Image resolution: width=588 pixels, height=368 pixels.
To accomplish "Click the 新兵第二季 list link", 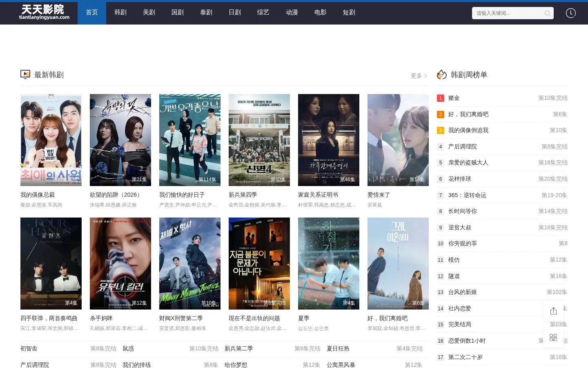I will tap(238, 348).
